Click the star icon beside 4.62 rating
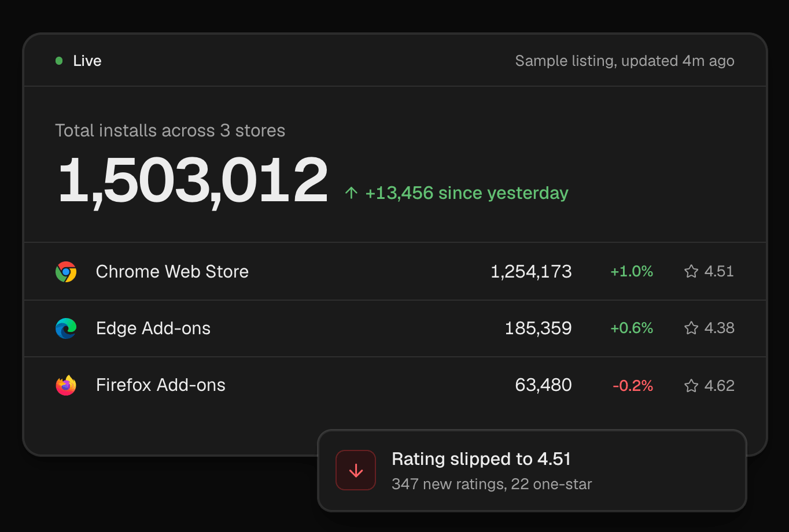The height and width of the screenshot is (532, 789). coord(691,386)
